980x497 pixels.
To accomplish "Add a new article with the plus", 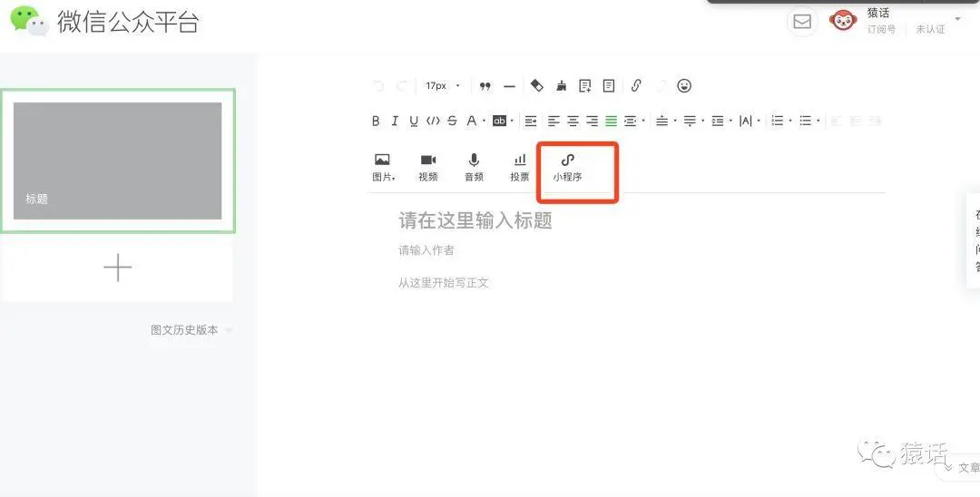I will 117,268.
